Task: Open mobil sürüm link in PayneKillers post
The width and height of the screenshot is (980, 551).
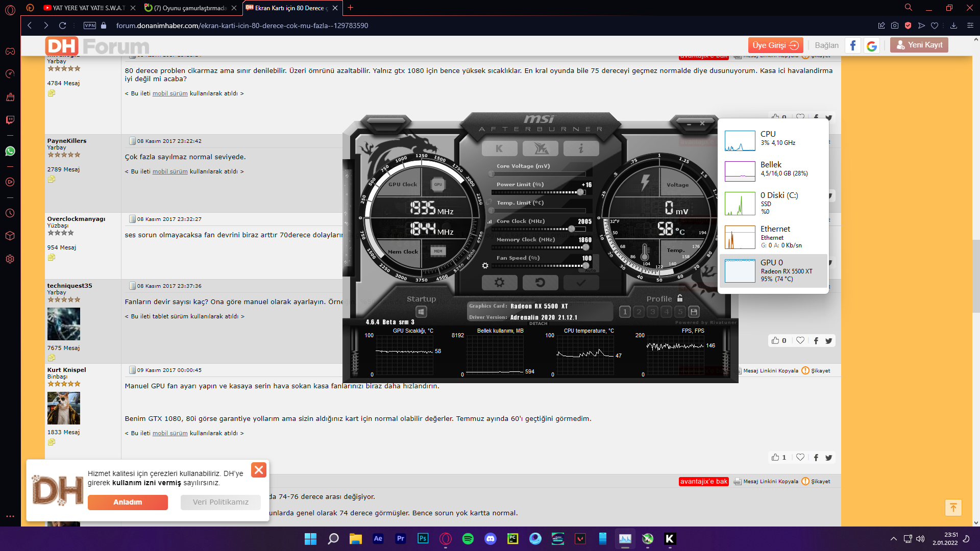Action: click(170, 171)
